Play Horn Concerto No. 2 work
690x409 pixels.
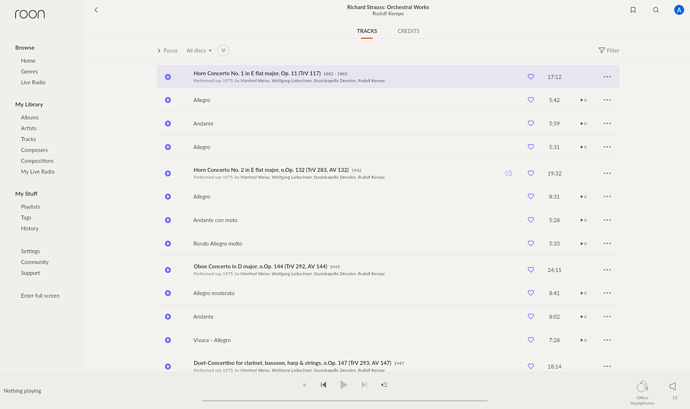pos(168,173)
